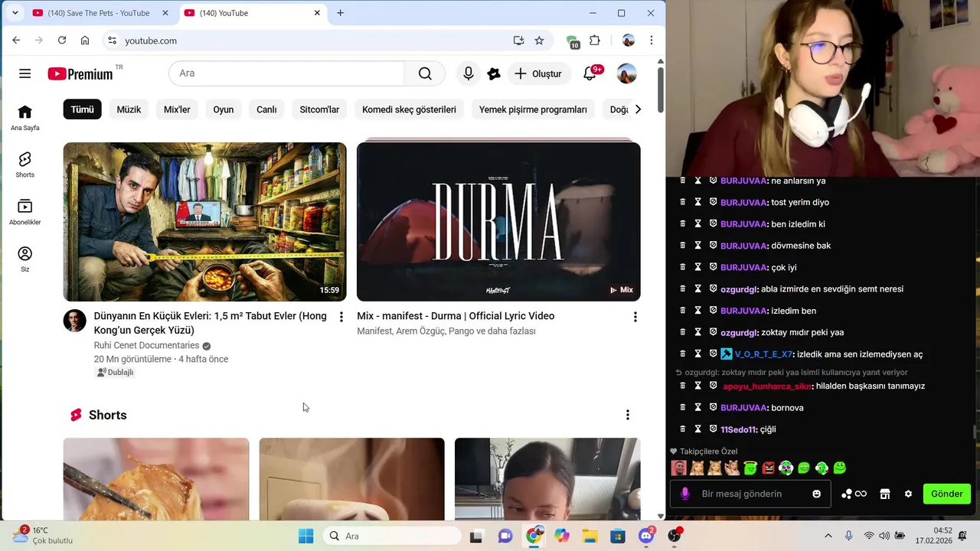Select the green halo emote

[x=750, y=468]
